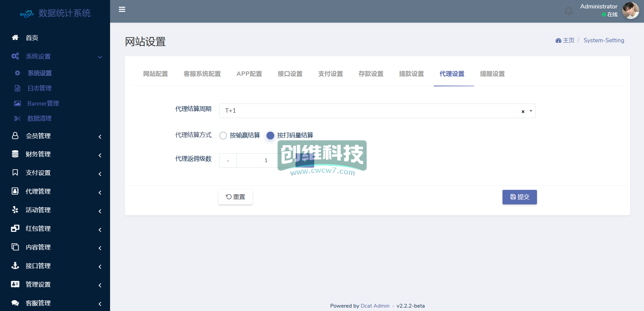Click the Administrator avatar picture
This screenshot has width=644, height=311.
[630, 10]
